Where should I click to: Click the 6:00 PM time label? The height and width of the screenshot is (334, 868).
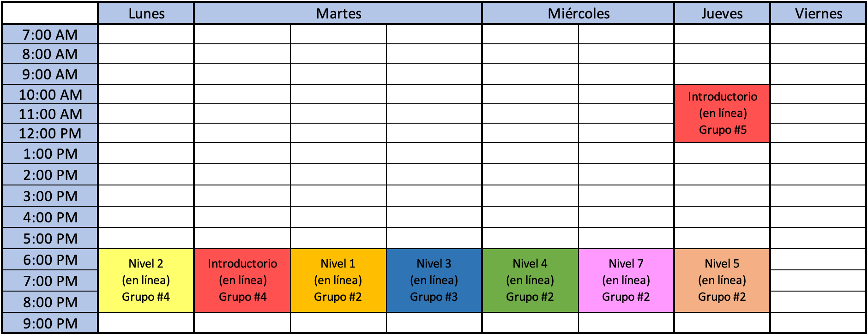(x=50, y=260)
